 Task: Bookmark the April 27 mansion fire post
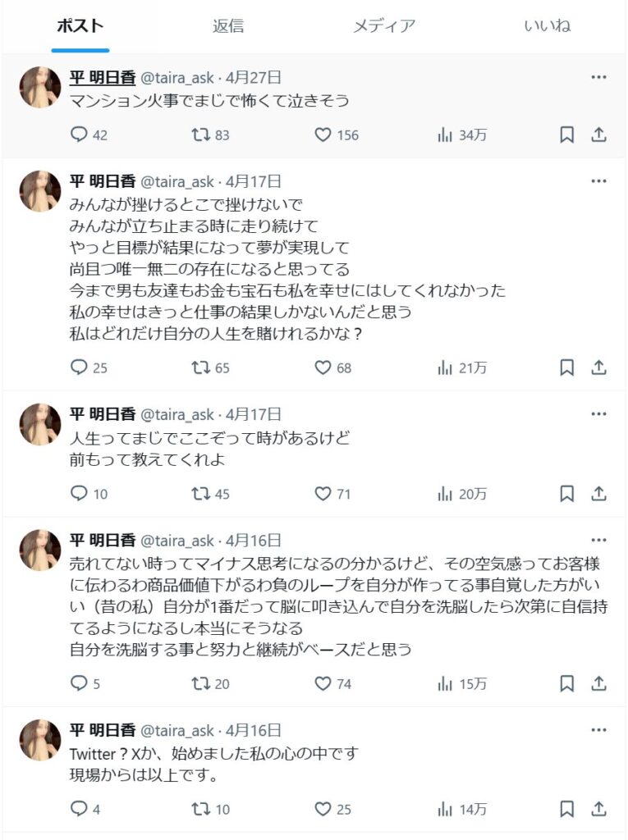[x=567, y=135]
